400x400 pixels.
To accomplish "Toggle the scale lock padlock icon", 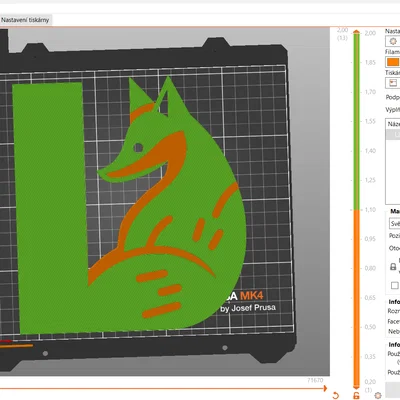I will 393,267.
